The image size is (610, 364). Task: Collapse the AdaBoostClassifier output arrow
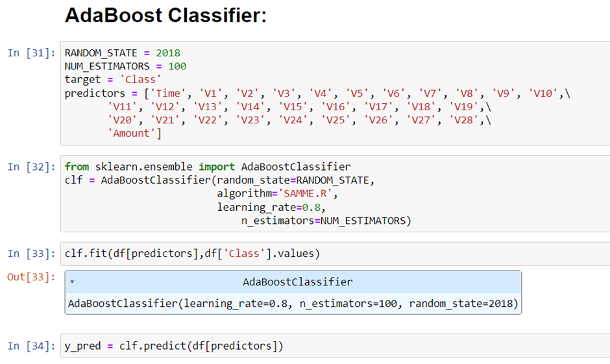pos(73,282)
